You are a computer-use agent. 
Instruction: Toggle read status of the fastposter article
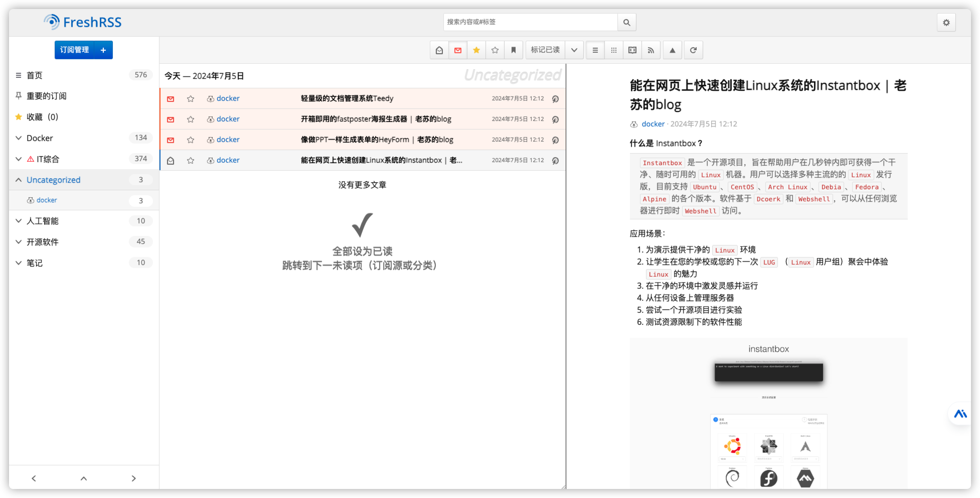(x=171, y=119)
